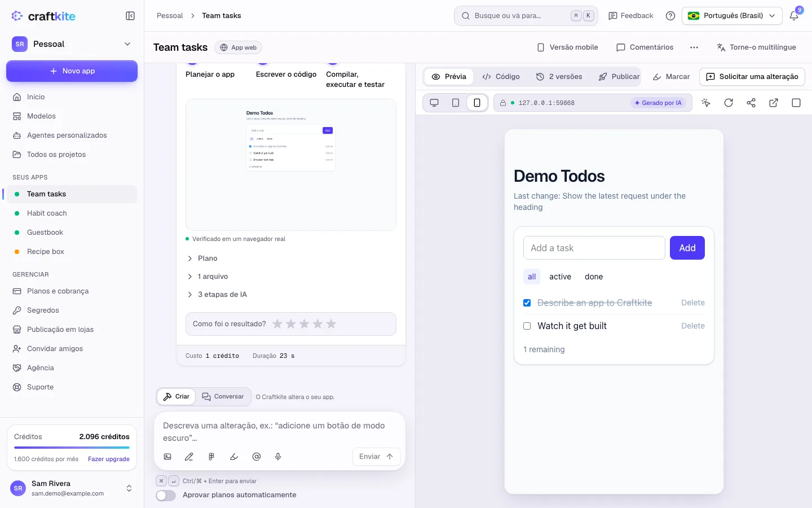Image resolution: width=812 pixels, height=508 pixels.
Task: Click the microphone icon in prompt box
Action: 278,457
